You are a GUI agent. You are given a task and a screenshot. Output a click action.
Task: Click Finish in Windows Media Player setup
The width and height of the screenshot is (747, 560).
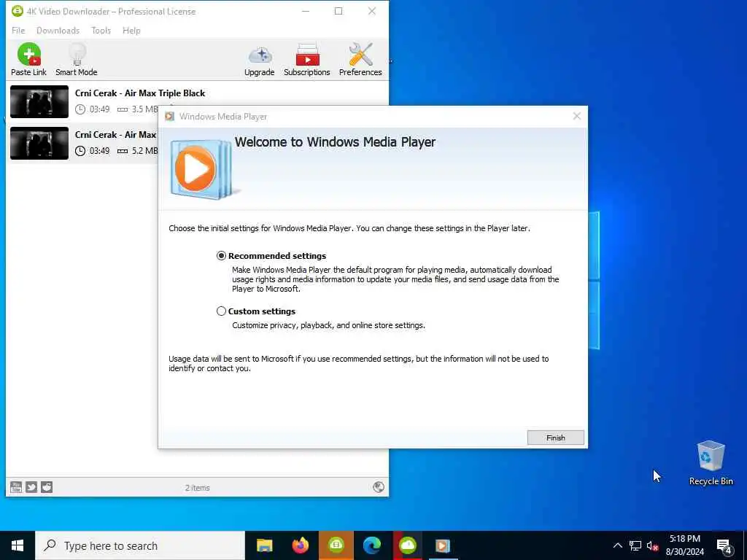[555, 437]
